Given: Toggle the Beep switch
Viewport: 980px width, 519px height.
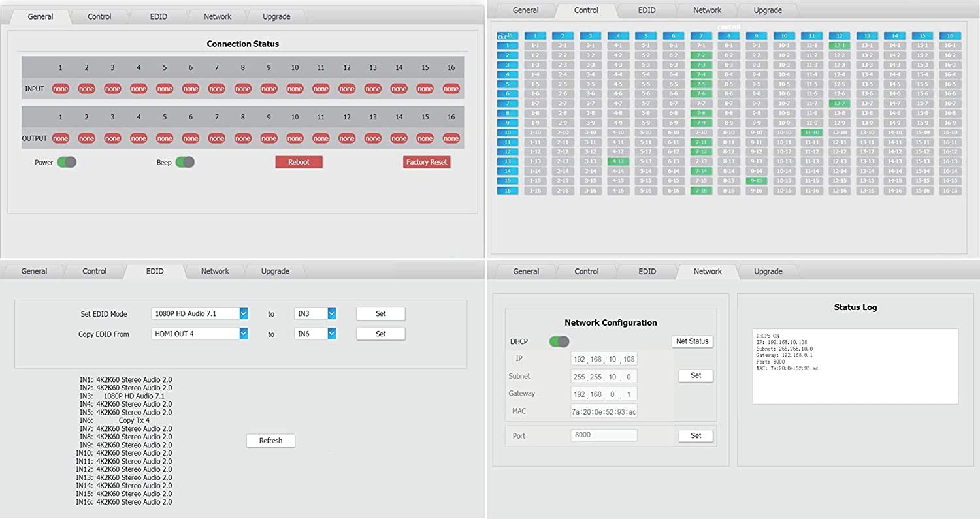Looking at the screenshot, I should click(x=185, y=162).
